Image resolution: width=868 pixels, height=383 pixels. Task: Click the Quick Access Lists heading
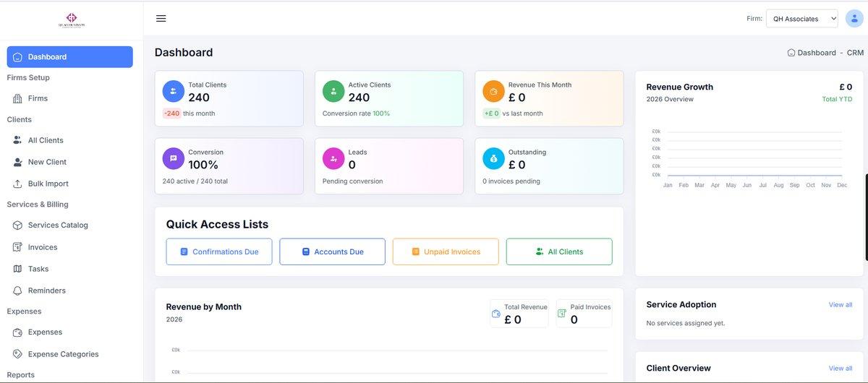(x=217, y=225)
